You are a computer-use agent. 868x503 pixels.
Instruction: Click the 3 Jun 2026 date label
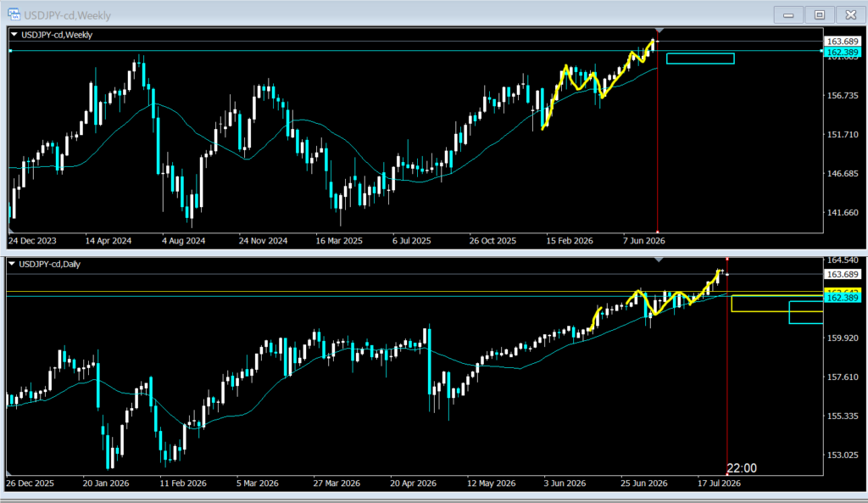(564, 483)
